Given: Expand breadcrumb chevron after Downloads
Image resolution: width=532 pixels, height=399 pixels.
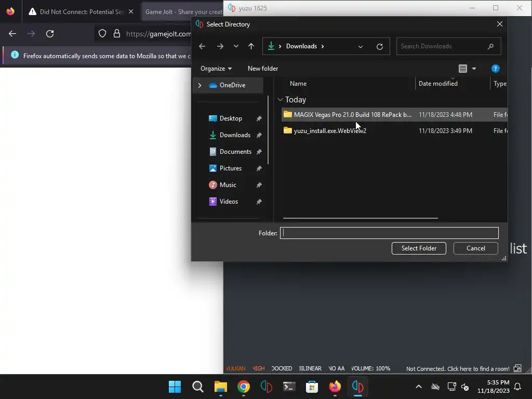Looking at the screenshot, I should [323, 46].
